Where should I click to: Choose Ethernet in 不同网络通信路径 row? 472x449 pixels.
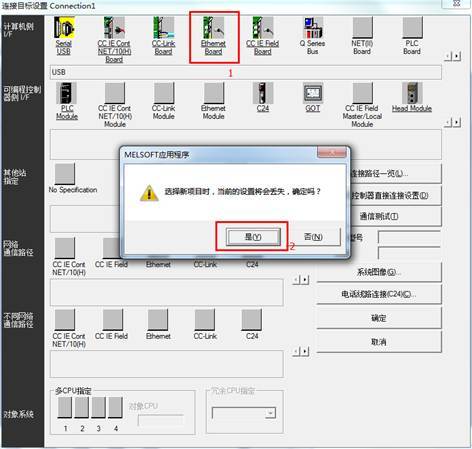click(158, 320)
